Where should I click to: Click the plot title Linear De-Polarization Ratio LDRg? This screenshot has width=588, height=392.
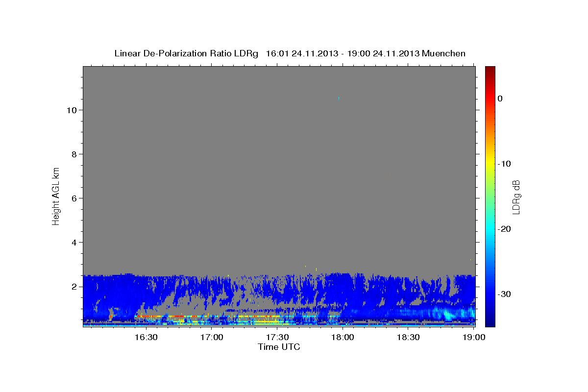[x=186, y=53]
